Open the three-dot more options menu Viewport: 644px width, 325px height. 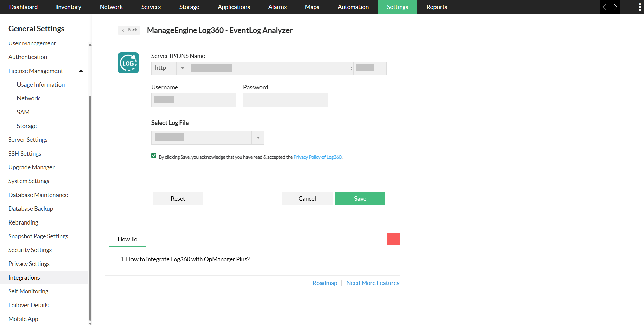(640, 7)
